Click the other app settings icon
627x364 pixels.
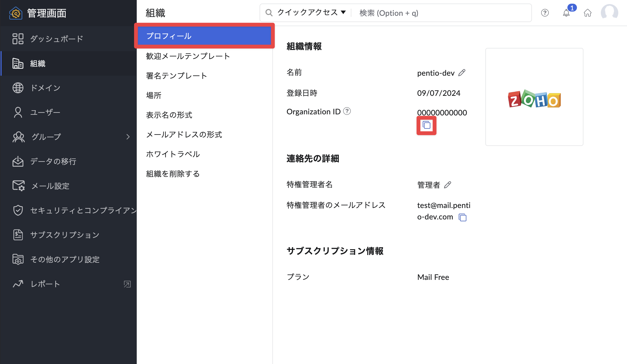[x=18, y=259]
